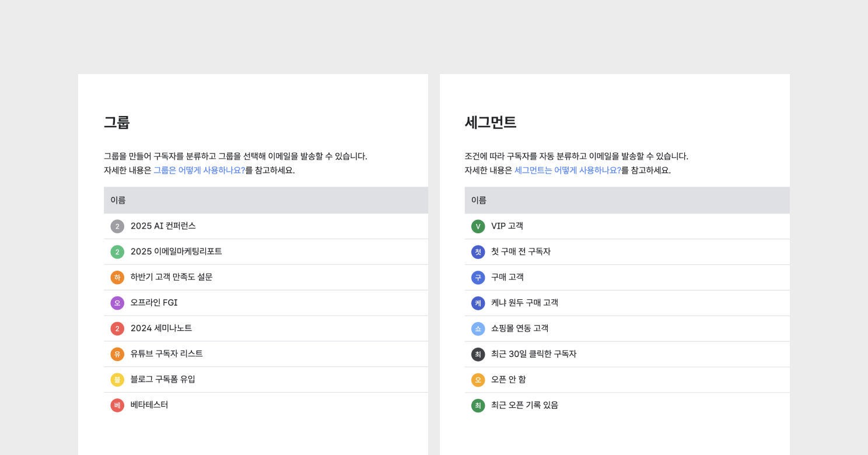Screen dimensions: 868x455
Task: Open the 그룹은 어떻게 사용하나요? help link
Action: 199,170
